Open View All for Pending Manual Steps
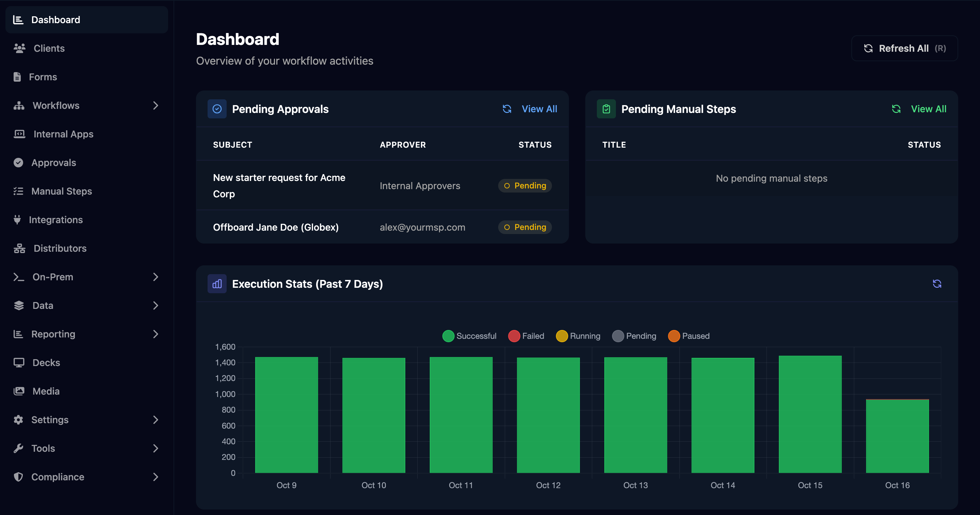 click(928, 109)
